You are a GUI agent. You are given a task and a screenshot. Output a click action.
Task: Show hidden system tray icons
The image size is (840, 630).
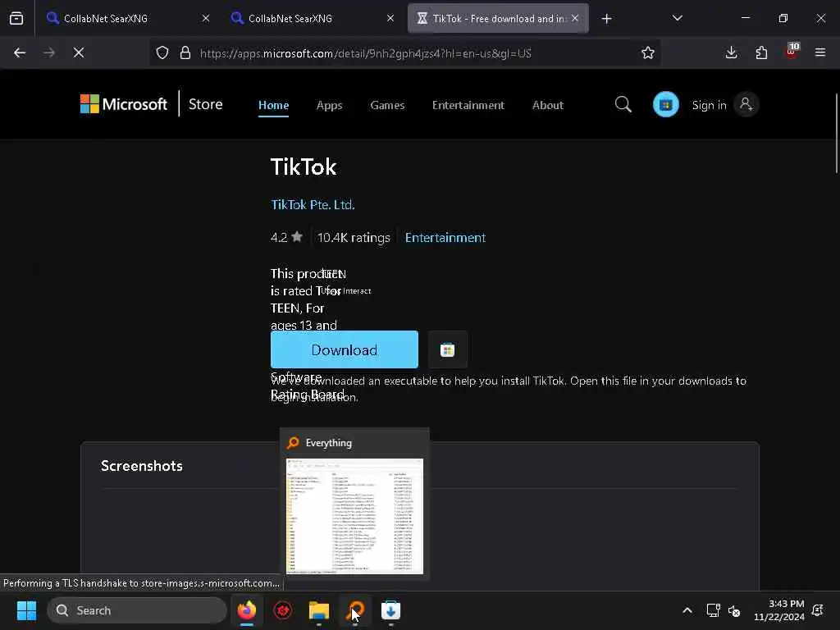coord(687,610)
